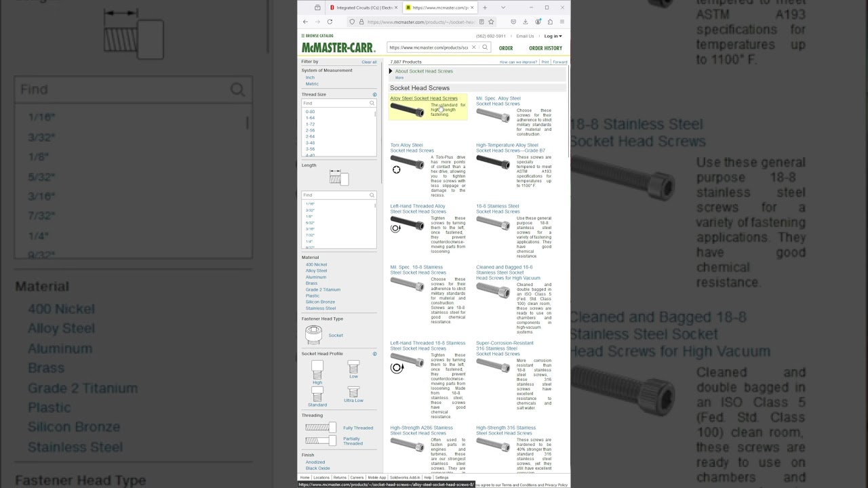Viewport: 868px width, 488px height.
Task: Select Socket fastener head type icon
Action: (x=313, y=334)
